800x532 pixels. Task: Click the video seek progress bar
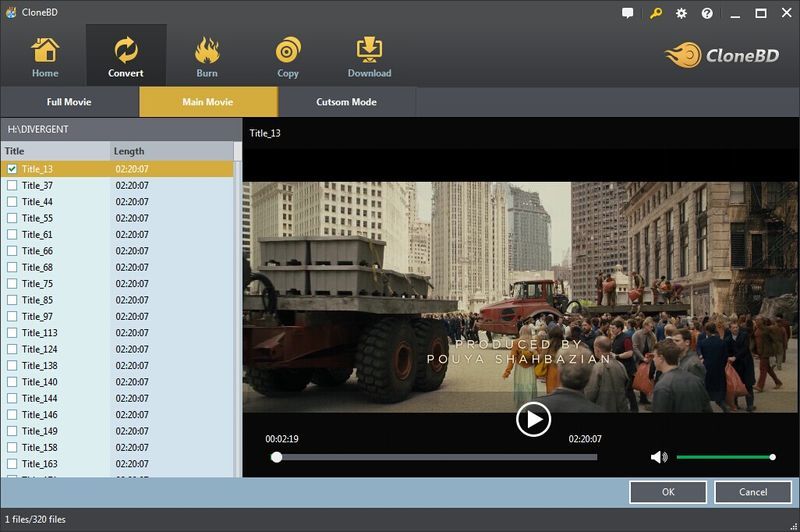coord(434,457)
